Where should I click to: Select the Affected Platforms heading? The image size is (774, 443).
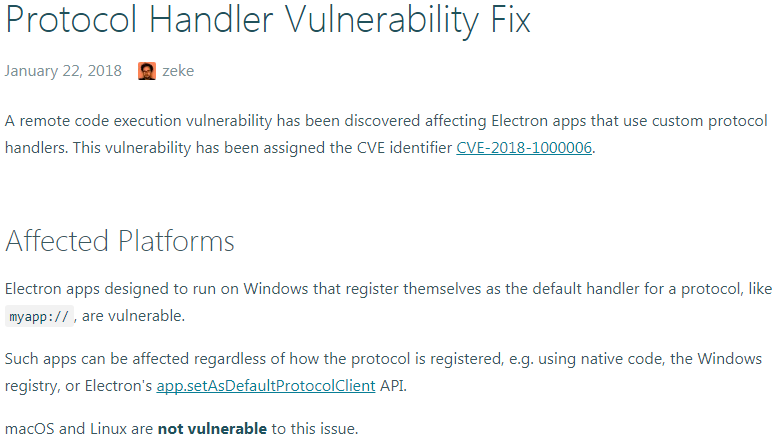120,241
